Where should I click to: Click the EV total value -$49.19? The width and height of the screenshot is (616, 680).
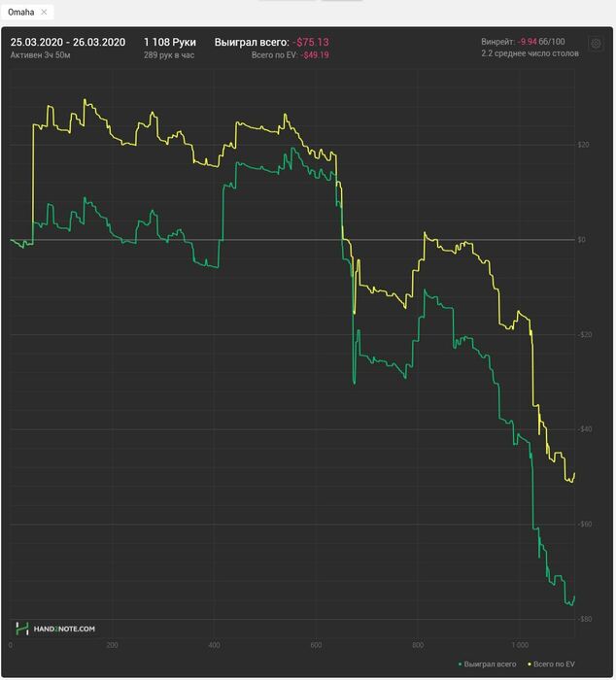point(314,55)
